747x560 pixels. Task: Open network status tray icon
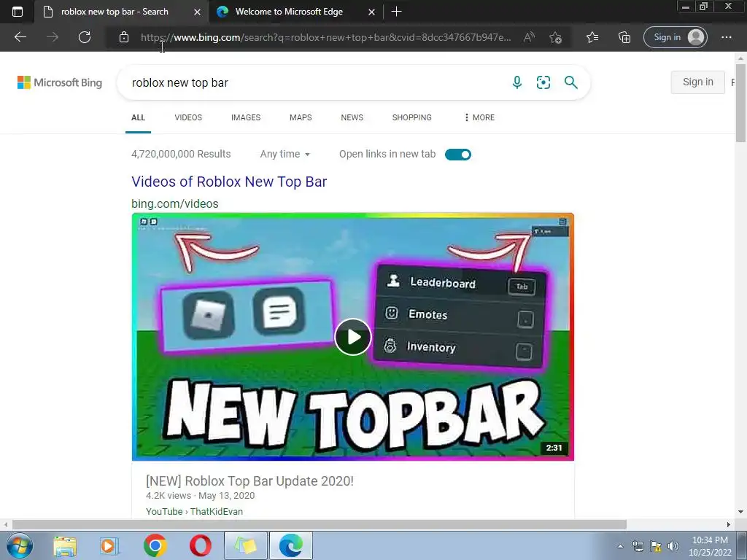(x=638, y=546)
